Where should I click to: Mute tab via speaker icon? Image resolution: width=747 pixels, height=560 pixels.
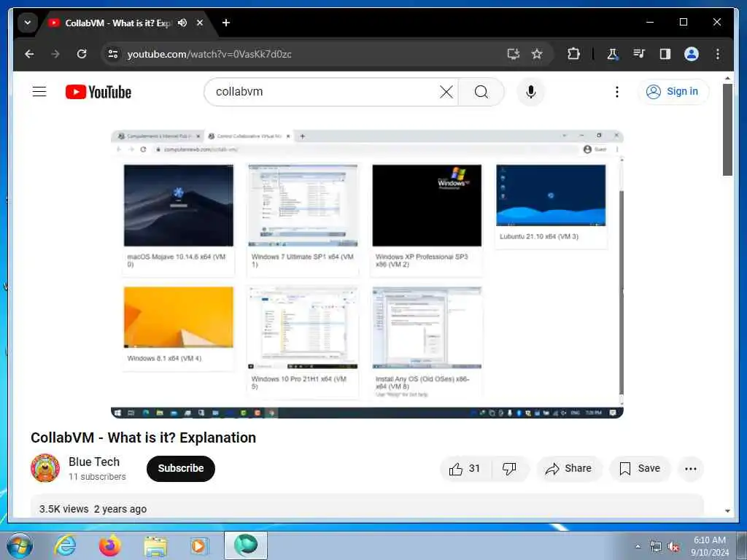point(182,23)
